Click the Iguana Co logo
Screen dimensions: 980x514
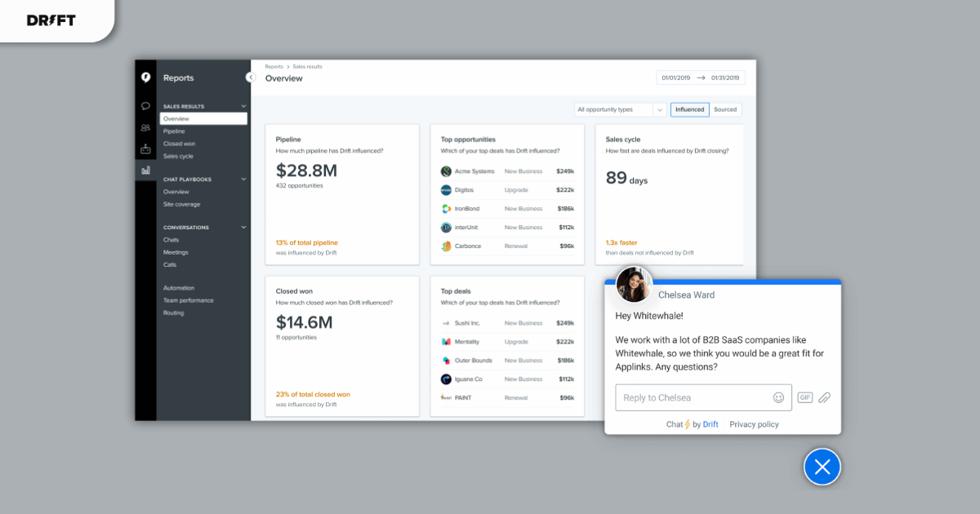pyautogui.click(x=446, y=379)
